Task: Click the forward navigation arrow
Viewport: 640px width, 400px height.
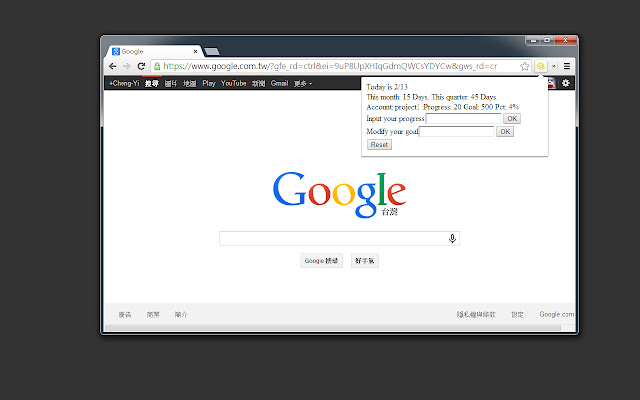Action: click(x=127, y=66)
